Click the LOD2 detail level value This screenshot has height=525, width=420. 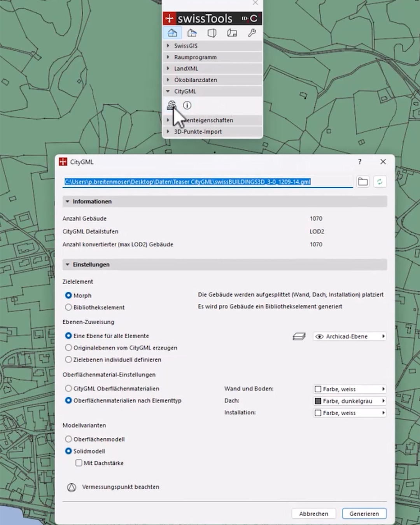317,231
